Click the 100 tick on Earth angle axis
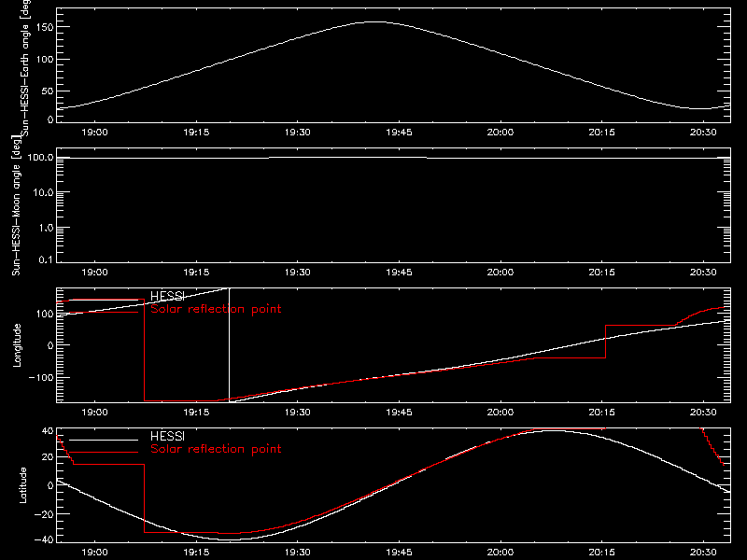This screenshot has width=747, height=560. [x=45, y=59]
